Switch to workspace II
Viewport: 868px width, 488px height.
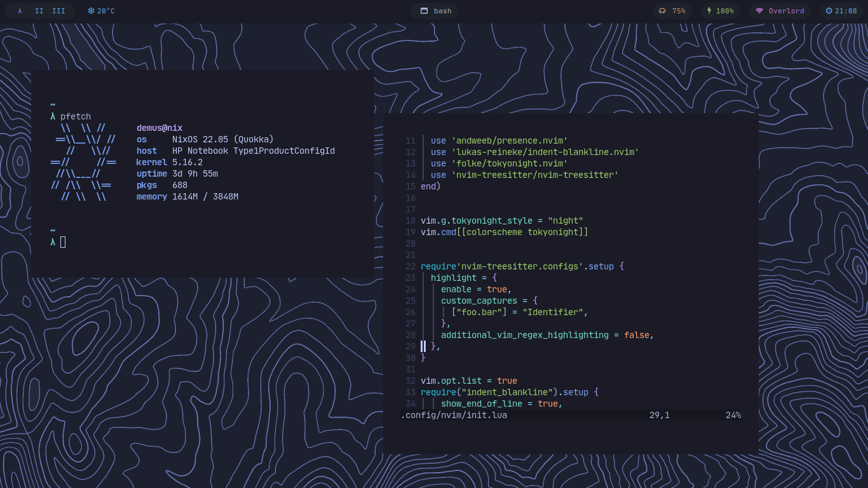(x=39, y=11)
